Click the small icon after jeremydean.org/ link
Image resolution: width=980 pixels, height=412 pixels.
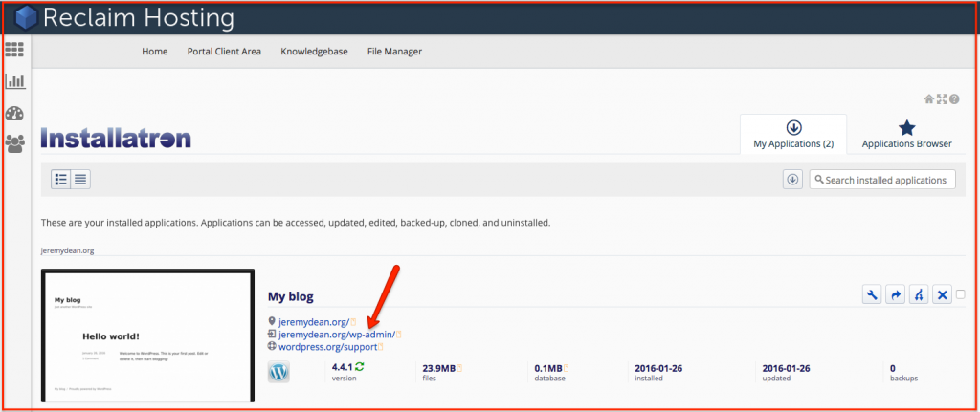tap(353, 322)
